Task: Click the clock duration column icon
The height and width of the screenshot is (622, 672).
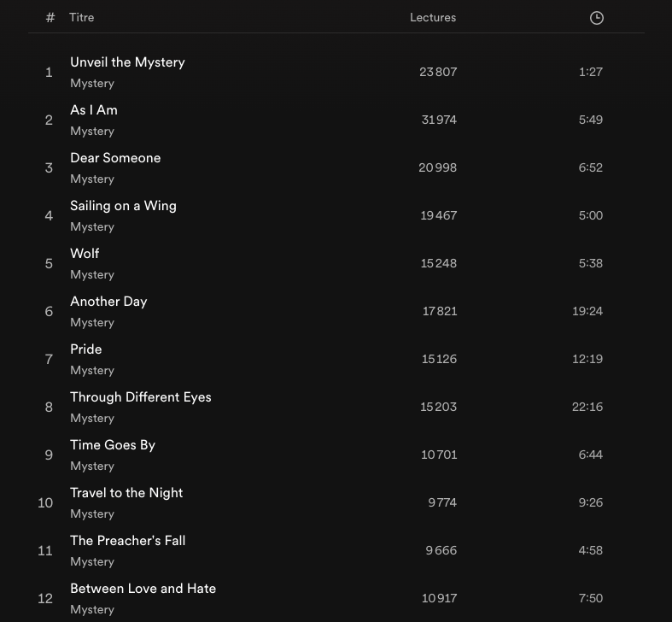Action: coord(596,18)
